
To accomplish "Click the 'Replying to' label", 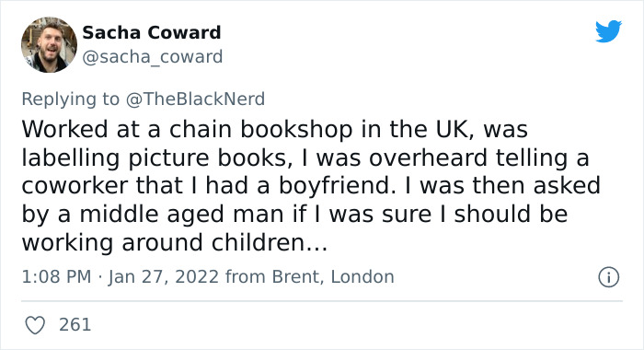I will pyautogui.click(x=70, y=99).
